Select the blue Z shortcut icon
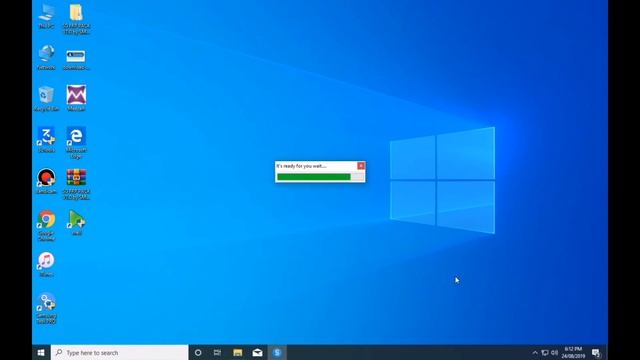The width and height of the screenshot is (640, 360). point(46,140)
